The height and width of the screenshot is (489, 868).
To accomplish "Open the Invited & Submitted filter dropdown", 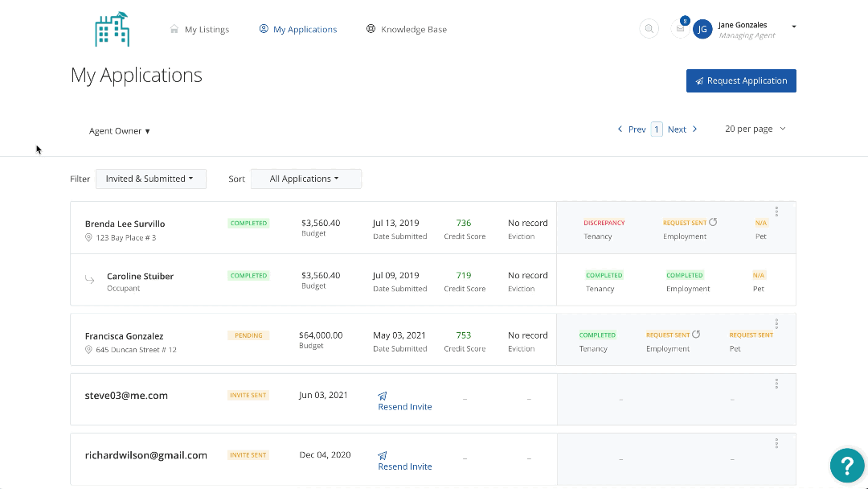I will 150,179.
